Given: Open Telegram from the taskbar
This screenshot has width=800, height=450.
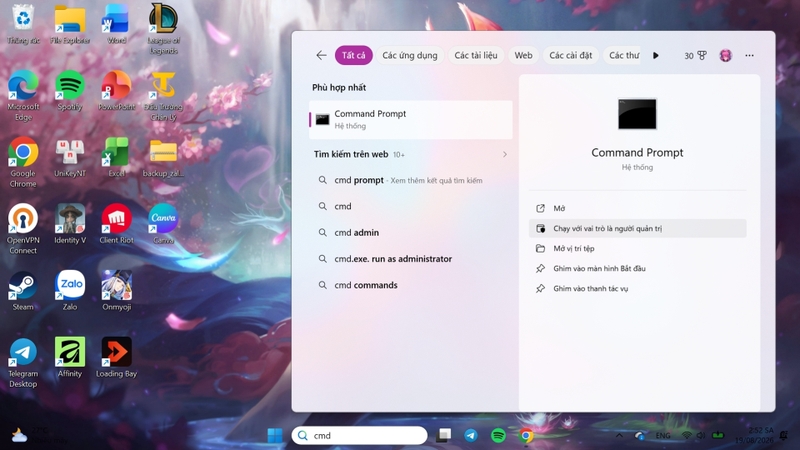Looking at the screenshot, I should (471, 435).
